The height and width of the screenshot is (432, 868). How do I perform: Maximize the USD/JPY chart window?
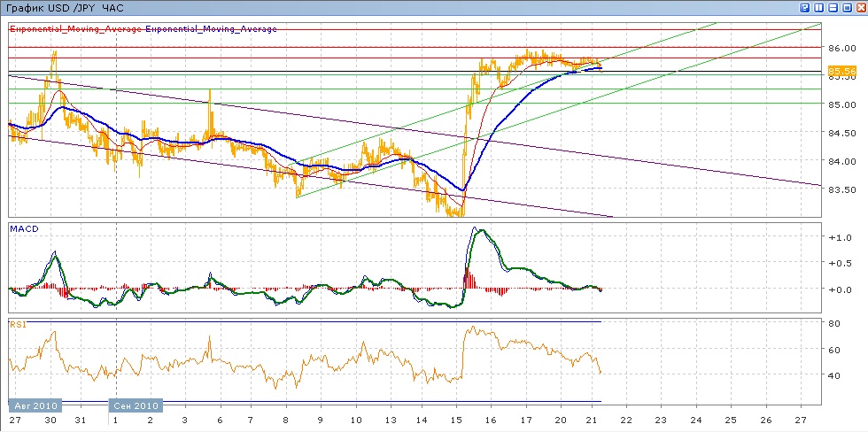click(x=845, y=7)
